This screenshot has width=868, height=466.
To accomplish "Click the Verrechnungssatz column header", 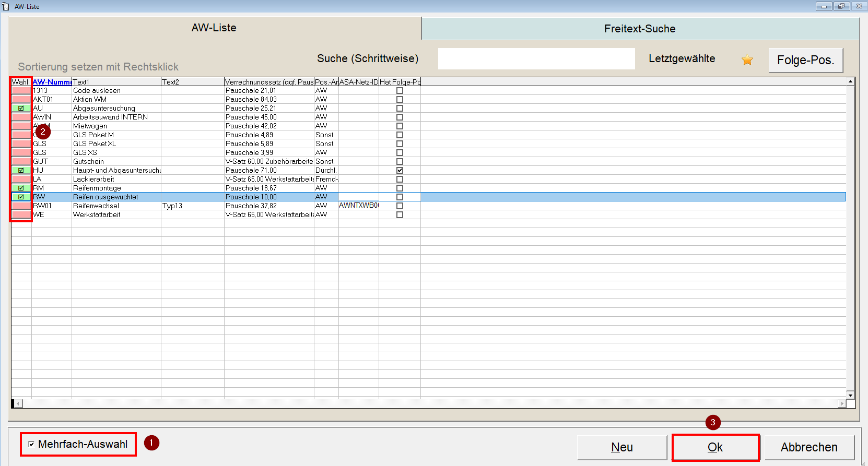I will 269,82.
